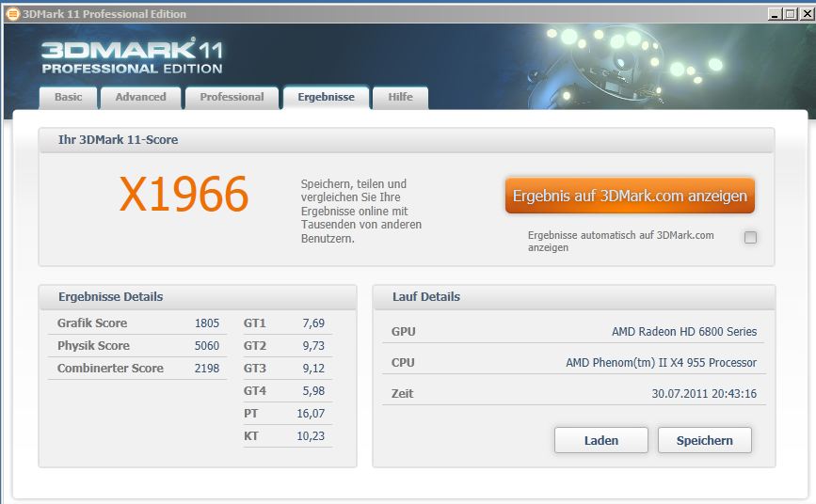This screenshot has width=816, height=504.
Task: Click Zeit value 30.07.2011 20:43:16
Action: tap(704, 394)
